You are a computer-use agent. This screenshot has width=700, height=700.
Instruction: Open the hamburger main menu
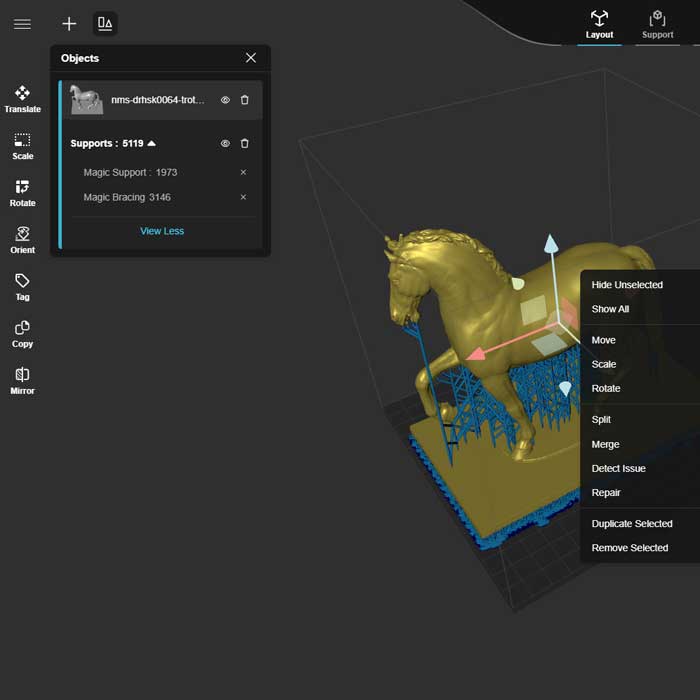click(22, 24)
